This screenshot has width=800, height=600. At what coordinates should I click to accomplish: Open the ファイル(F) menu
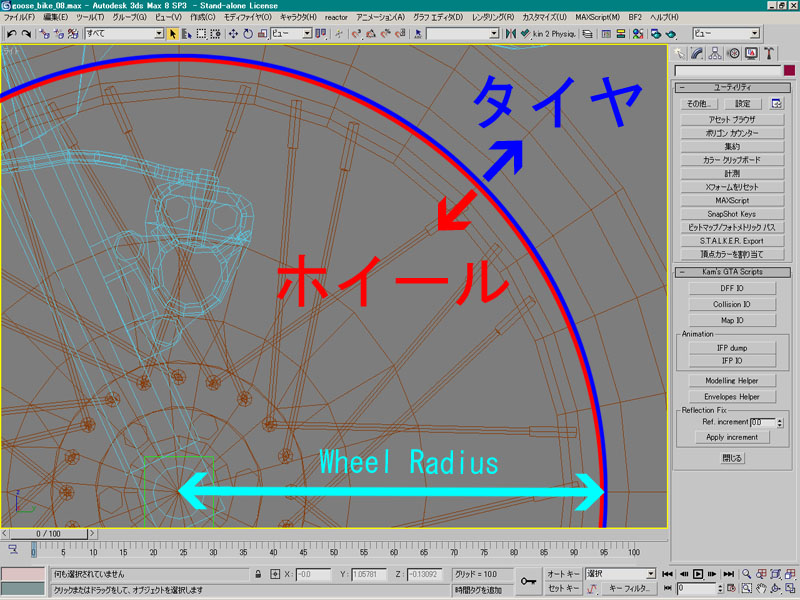coord(19,17)
